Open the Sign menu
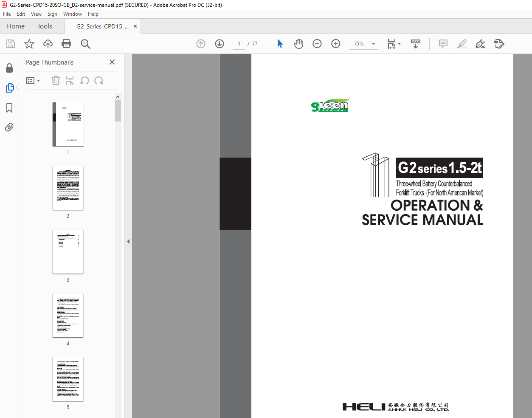This screenshot has height=418, width=532. pyautogui.click(x=52, y=14)
